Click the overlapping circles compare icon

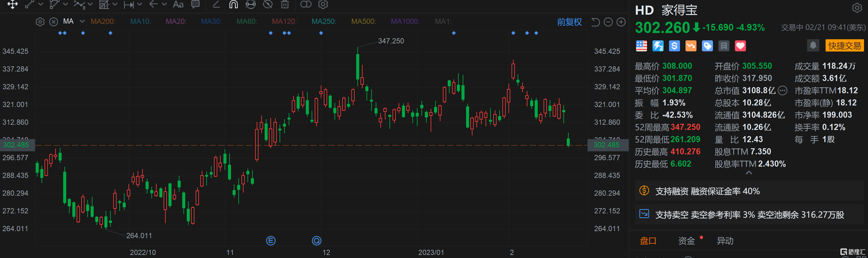(306, 4)
